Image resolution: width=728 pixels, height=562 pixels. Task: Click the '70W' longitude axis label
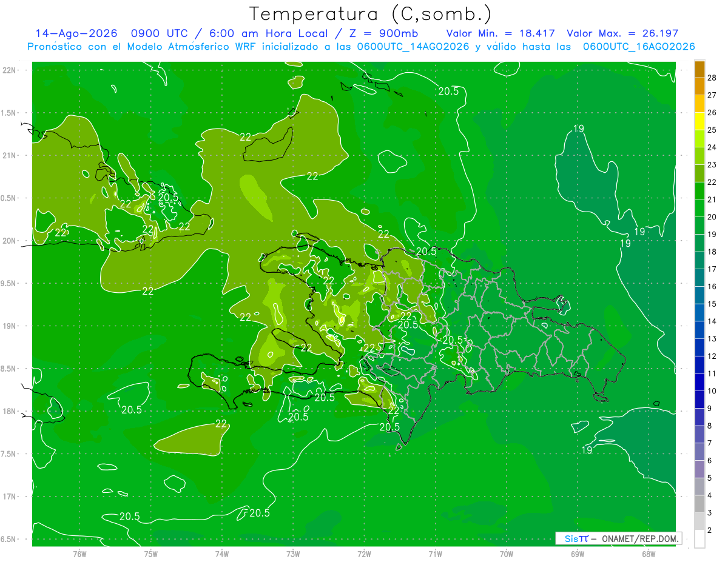click(507, 554)
